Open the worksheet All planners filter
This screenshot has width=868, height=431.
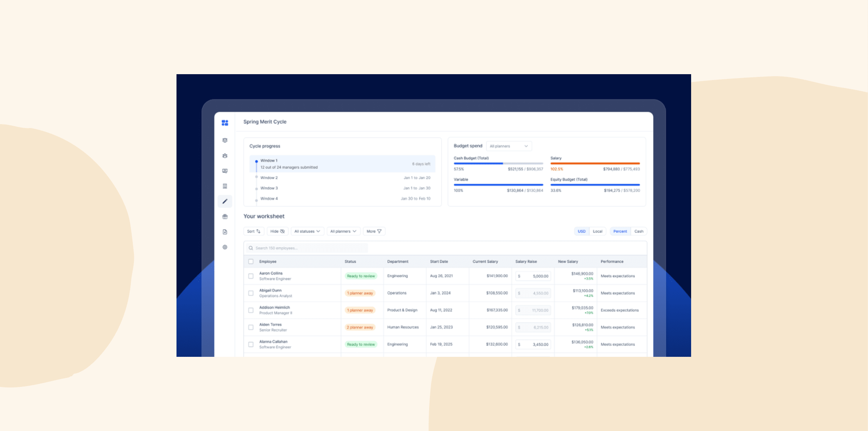click(x=343, y=231)
